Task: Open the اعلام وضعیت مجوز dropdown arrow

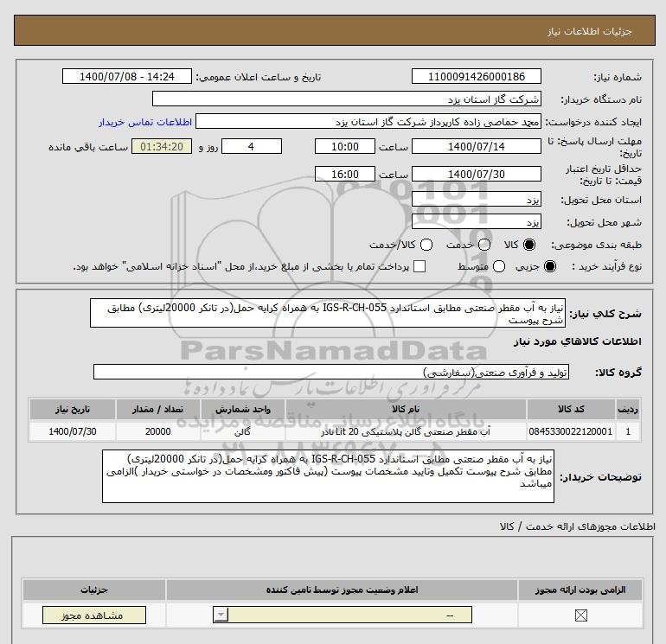Action: [x=221, y=615]
